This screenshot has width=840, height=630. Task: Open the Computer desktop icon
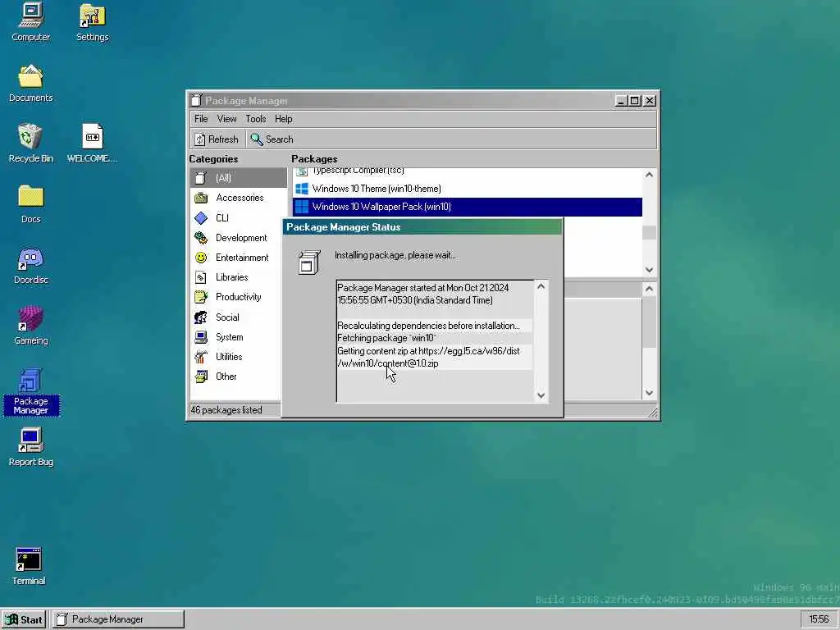[30, 22]
